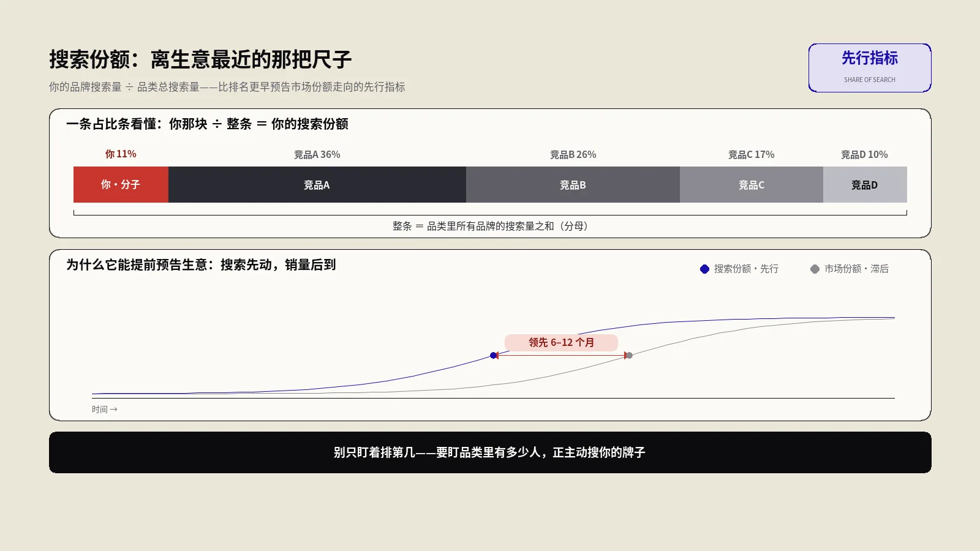The image size is (980, 551).
Task: Click the red '你・分子' bar segment
Action: (x=121, y=184)
